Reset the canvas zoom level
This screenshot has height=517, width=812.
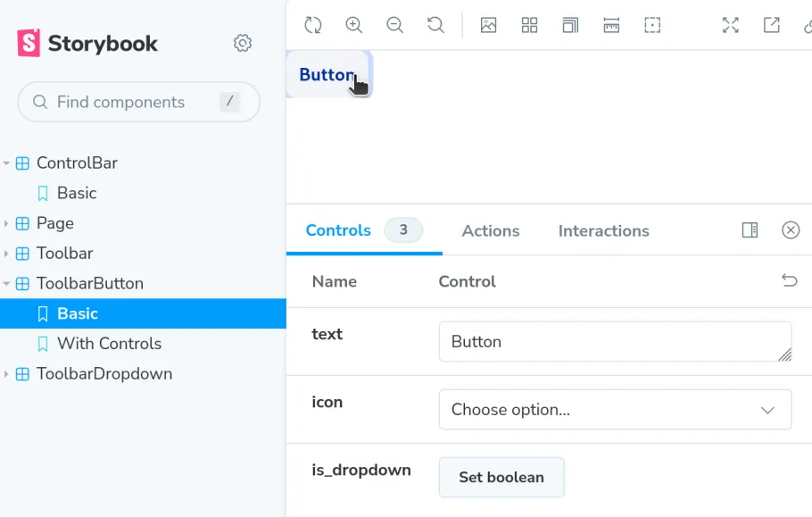tap(436, 25)
